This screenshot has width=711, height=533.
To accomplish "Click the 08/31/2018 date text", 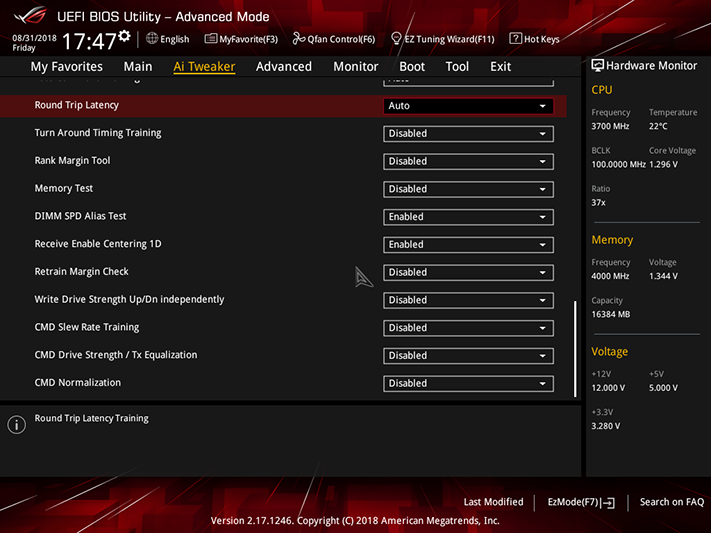I will coord(34,38).
